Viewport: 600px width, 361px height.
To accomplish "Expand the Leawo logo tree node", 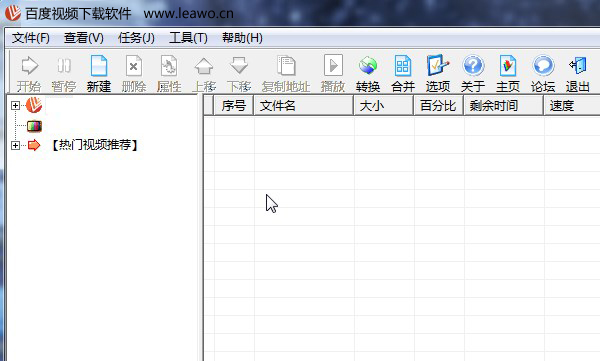I will coord(15,105).
